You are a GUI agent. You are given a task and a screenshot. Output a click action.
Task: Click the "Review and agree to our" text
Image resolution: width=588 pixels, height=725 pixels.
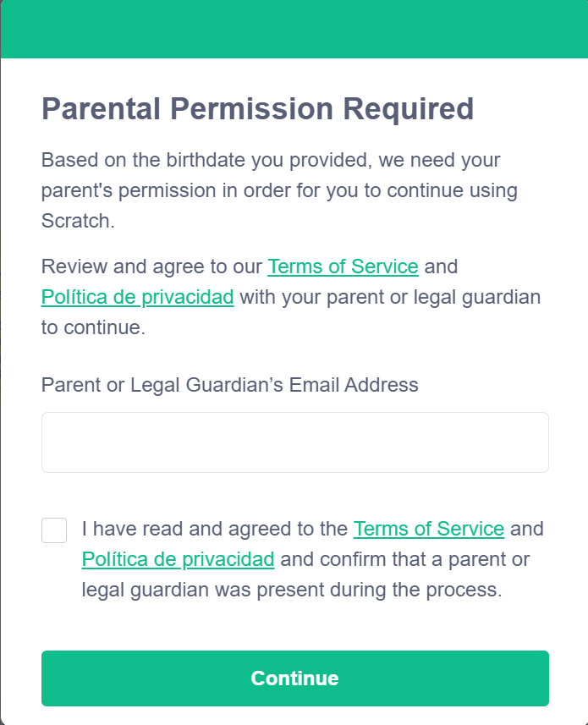pyautogui.click(x=152, y=266)
